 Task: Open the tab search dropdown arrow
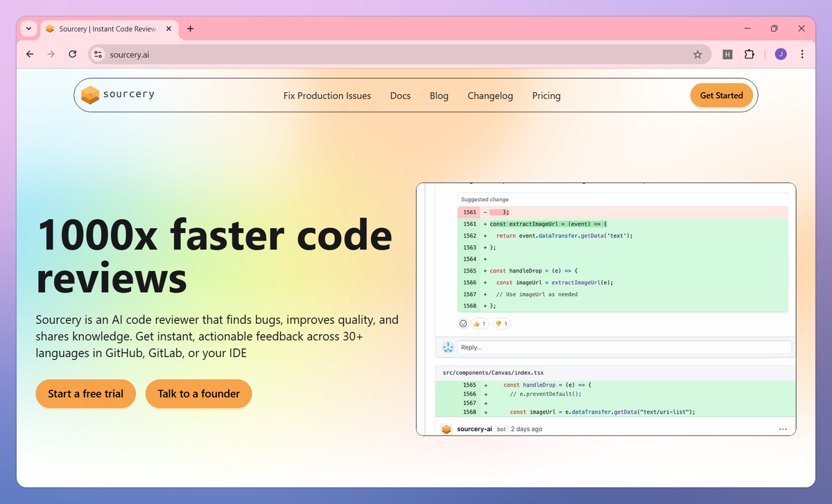click(28, 28)
